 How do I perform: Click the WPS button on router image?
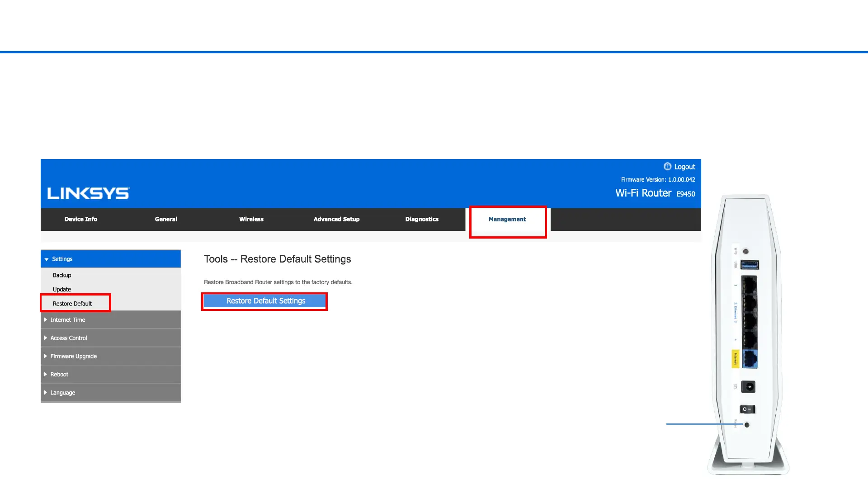(x=746, y=251)
